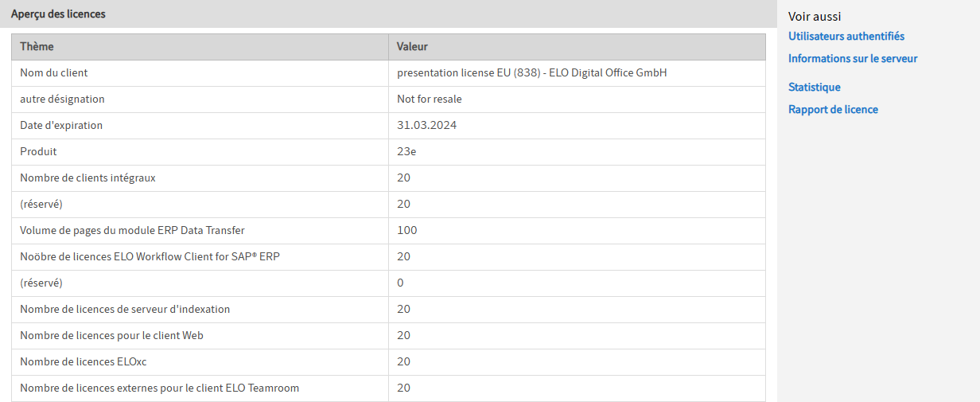Click the Thème column header

coord(200,47)
